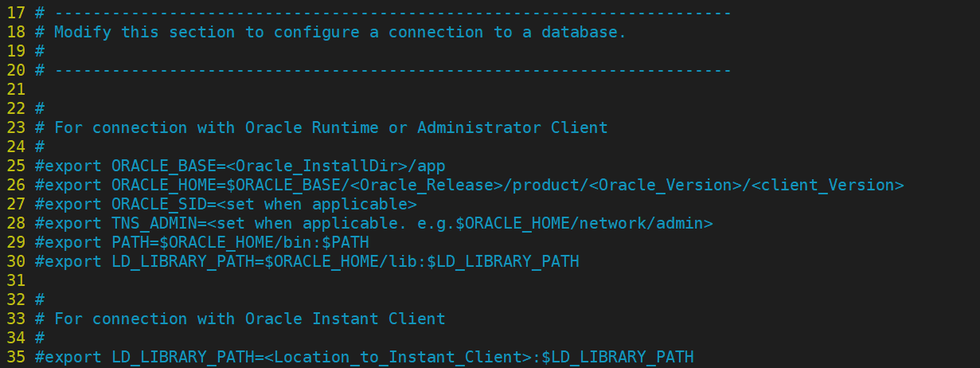Click line number 35 in the gutter
Viewport: 980px width, 368px height.
[15, 357]
